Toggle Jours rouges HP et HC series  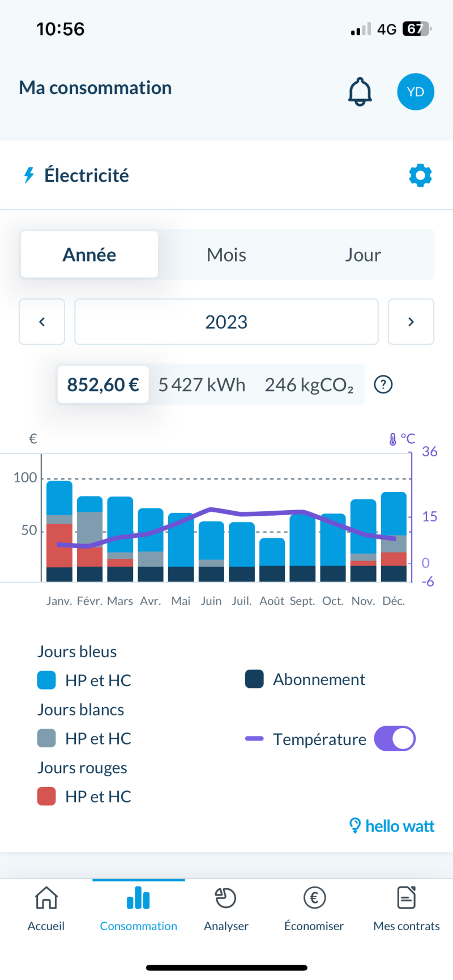(x=46, y=796)
